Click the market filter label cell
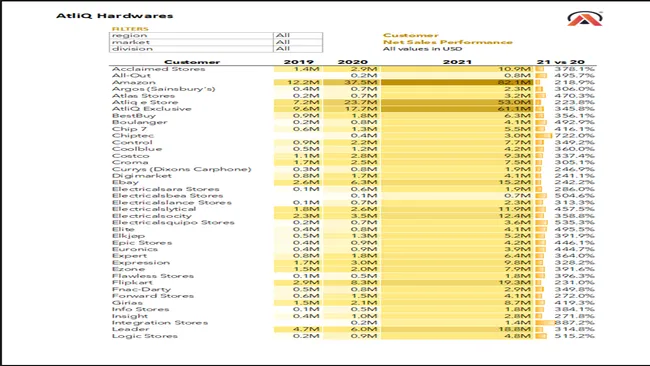650x366 pixels. 191,42
